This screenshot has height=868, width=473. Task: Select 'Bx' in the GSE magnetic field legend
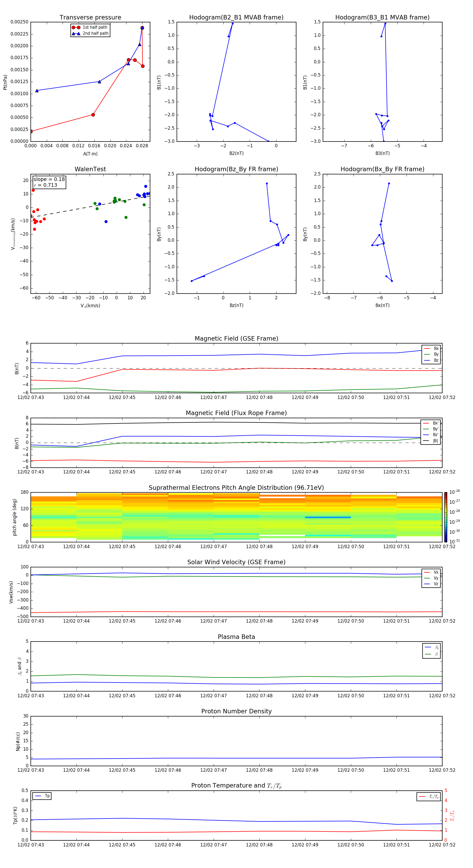coord(431,349)
